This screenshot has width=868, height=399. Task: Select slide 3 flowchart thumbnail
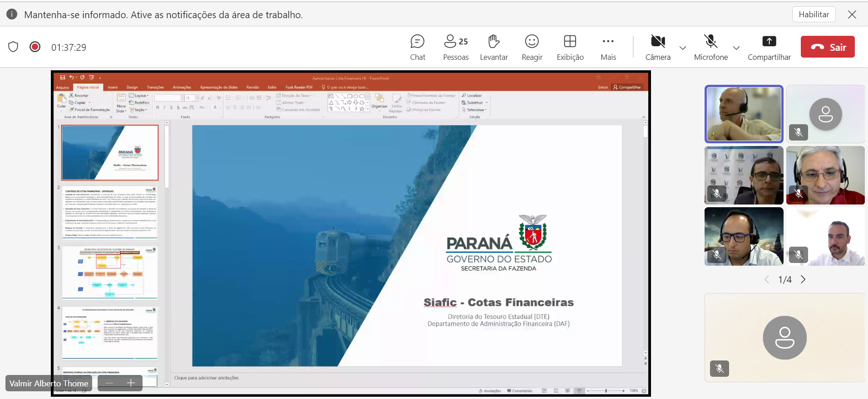[110, 272]
